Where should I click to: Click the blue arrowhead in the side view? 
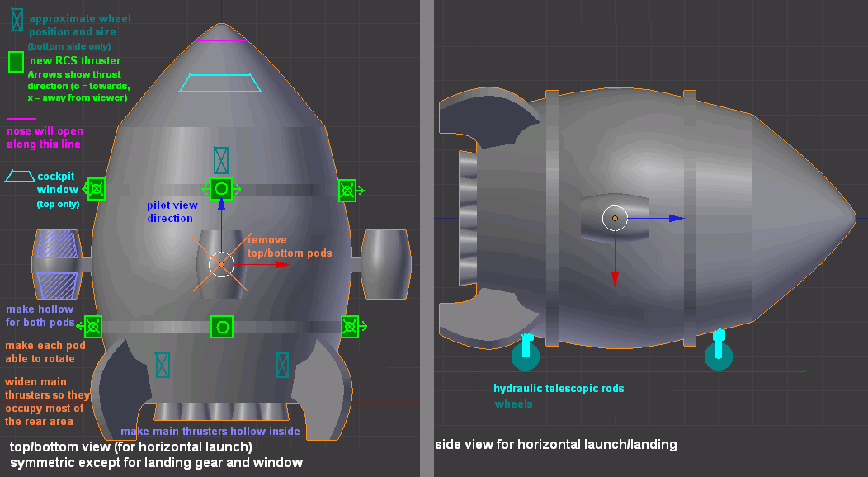(677, 219)
